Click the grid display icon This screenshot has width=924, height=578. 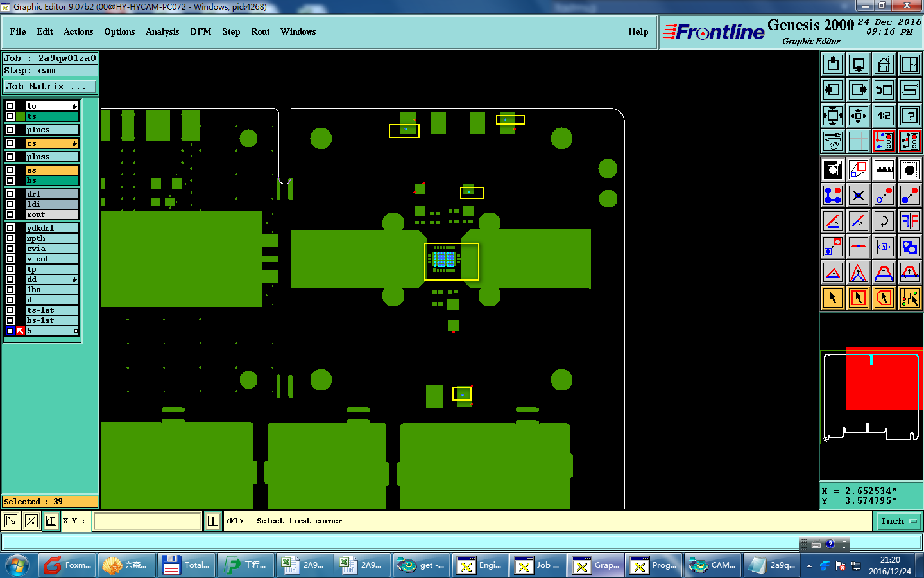[x=859, y=141]
